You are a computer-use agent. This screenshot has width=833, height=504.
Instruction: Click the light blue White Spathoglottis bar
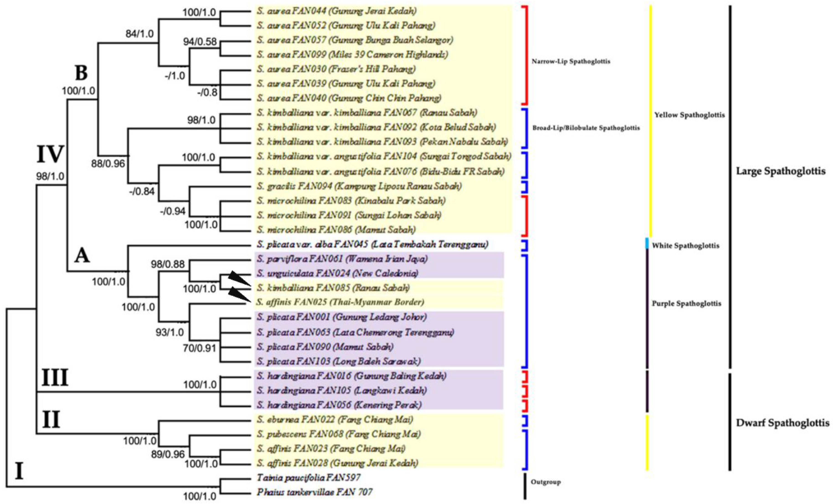click(x=647, y=243)
